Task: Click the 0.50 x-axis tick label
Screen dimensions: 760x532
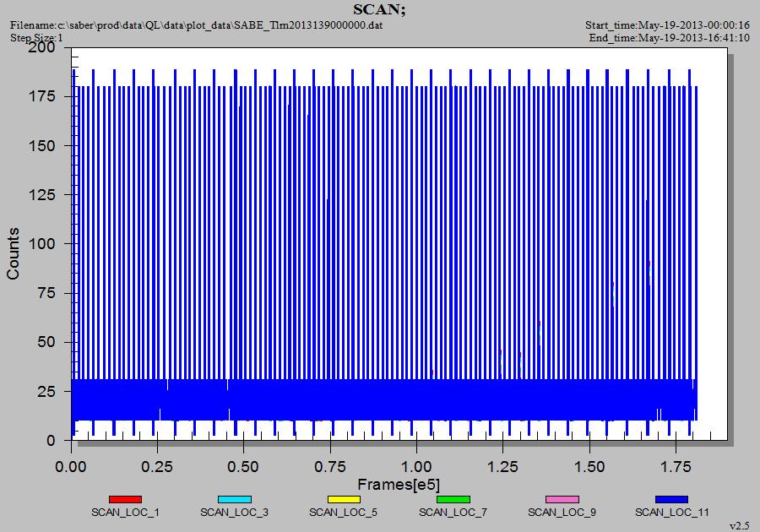Action: (x=243, y=467)
